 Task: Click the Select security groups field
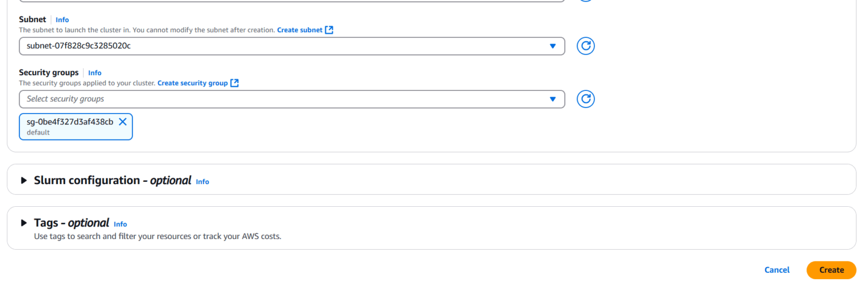(x=283, y=99)
